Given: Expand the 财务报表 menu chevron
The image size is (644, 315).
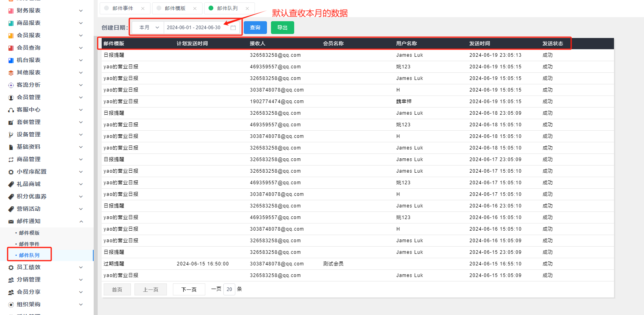Looking at the screenshot, I should tap(81, 11).
